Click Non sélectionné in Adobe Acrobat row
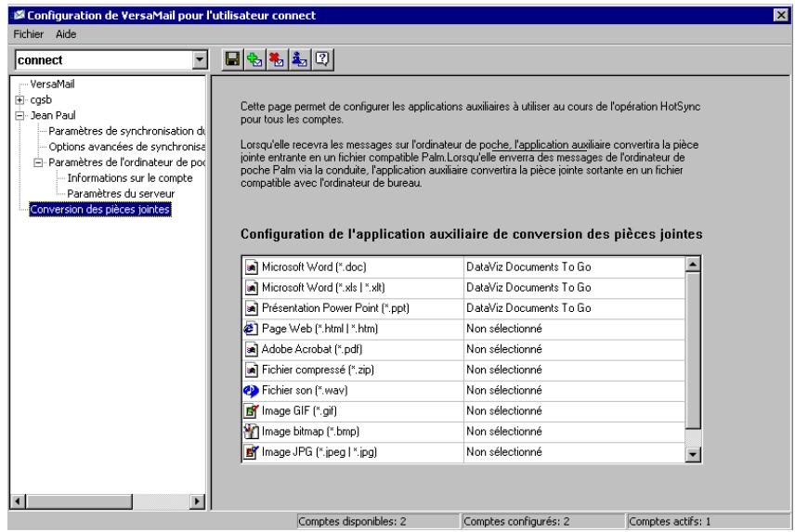795x532 pixels. [x=504, y=349]
